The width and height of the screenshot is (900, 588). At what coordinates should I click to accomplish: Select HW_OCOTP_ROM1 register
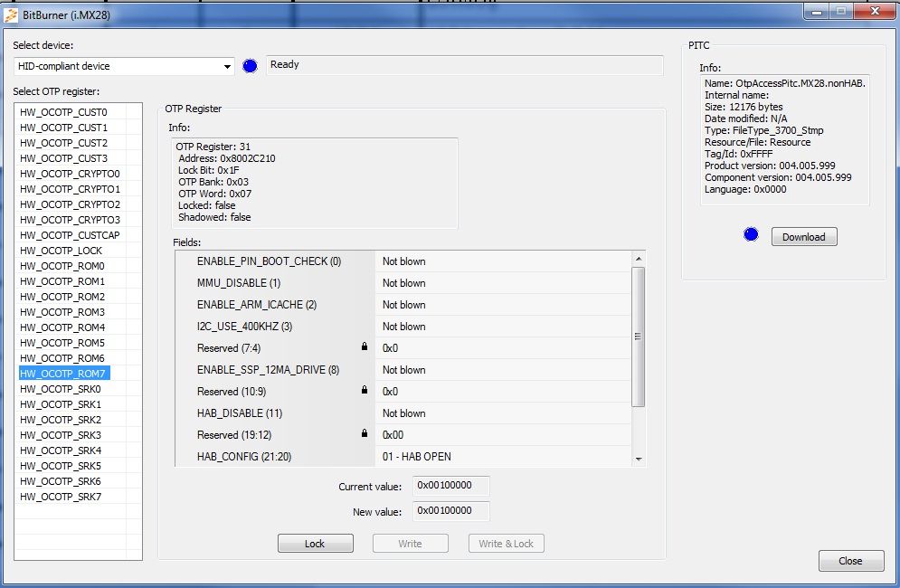pos(62,281)
